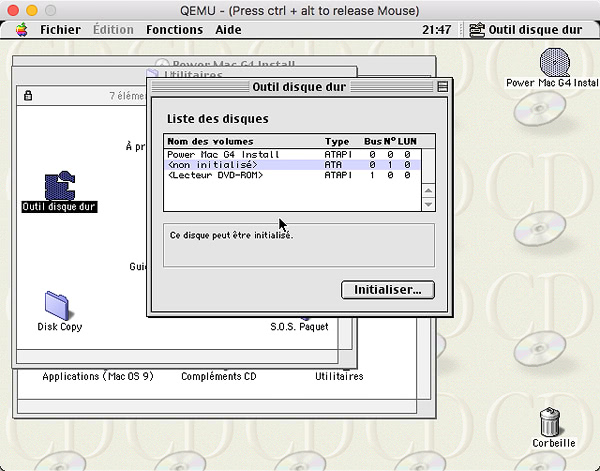Image resolution: width=600 pixels, height=471 pixels.
Task: Select the <non initialisé> ATA disk row
Action: tap(292, 165)
